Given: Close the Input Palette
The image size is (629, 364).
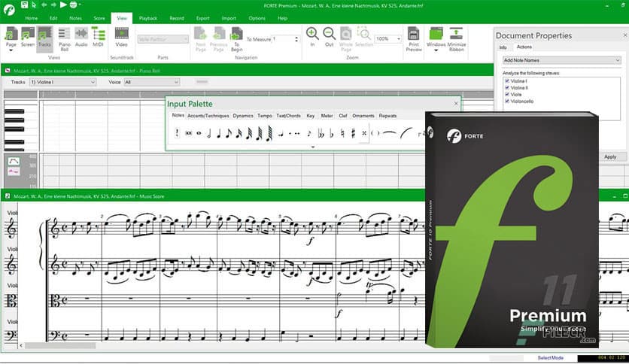Looking at the screenshot, I should (x=456, y=104).
